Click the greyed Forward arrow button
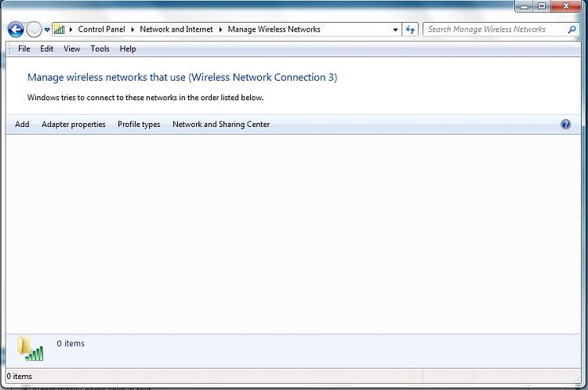Image resolution: width=588 pixels, height=390 pixels. click(34, 30)
